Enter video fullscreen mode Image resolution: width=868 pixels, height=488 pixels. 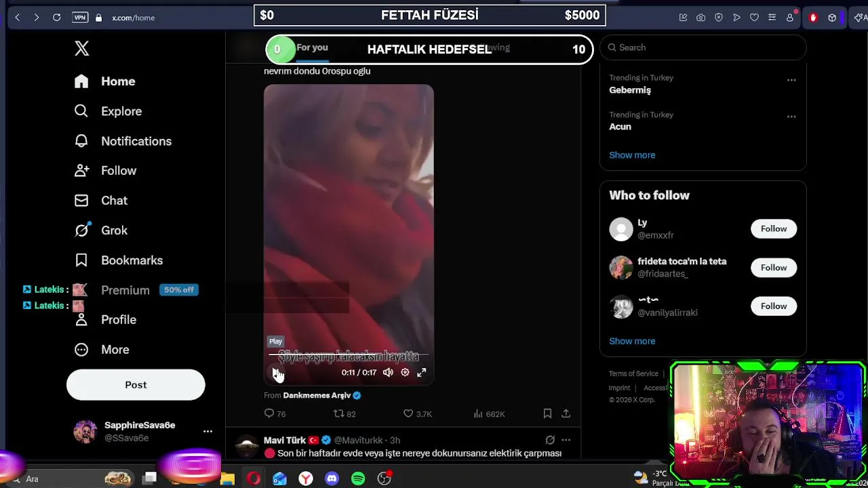coord(421,372)
